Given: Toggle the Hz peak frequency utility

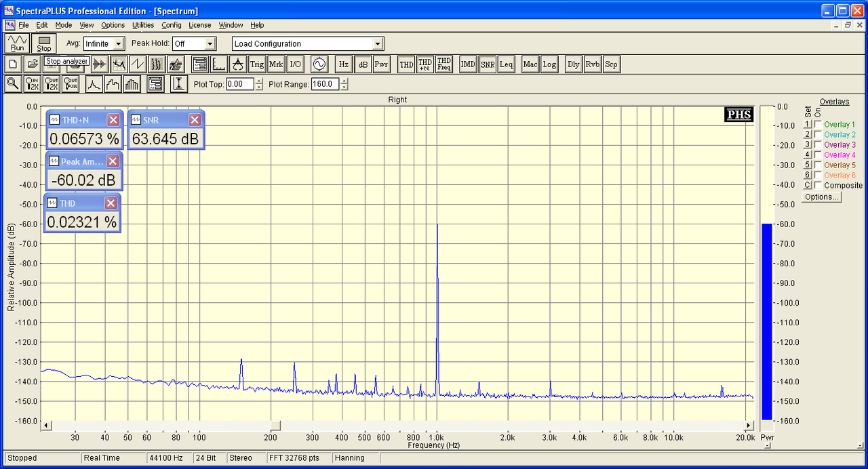Looking at the screenshot, I should pos(344,64).
